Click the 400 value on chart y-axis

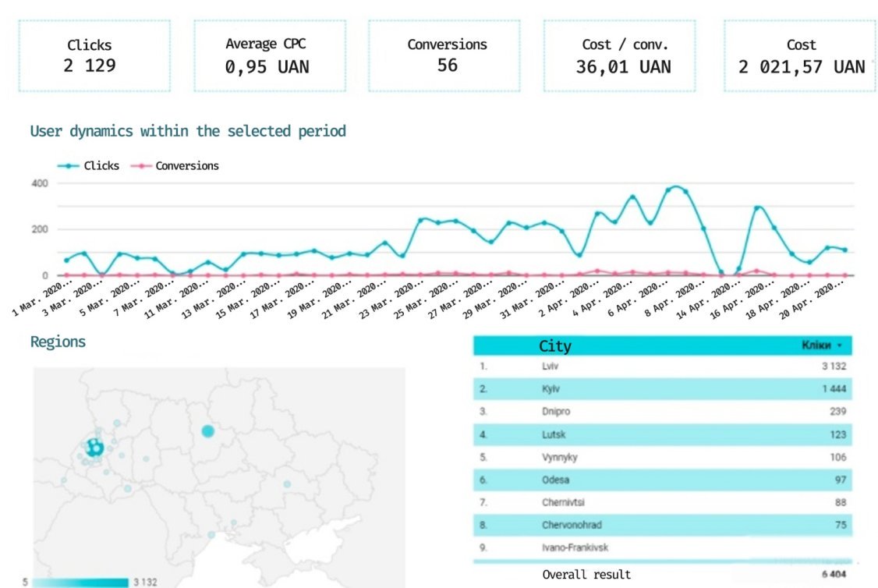[x=40, y=183]
